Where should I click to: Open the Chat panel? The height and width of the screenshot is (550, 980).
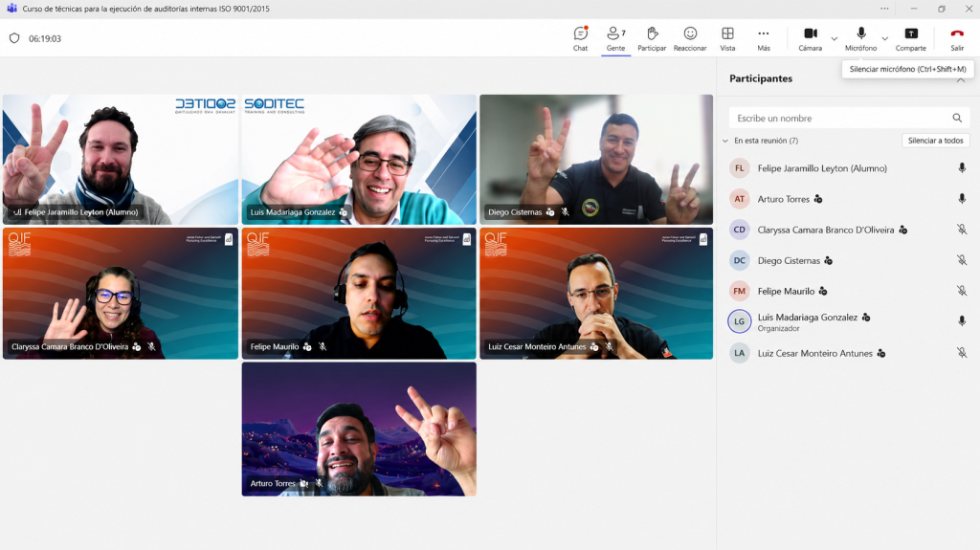click(x=580, y=39)
